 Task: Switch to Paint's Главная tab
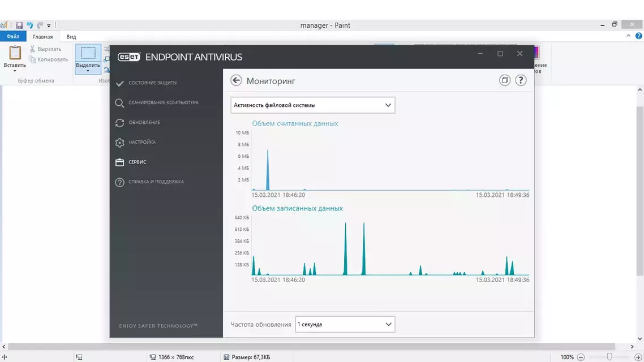[42, 37]
